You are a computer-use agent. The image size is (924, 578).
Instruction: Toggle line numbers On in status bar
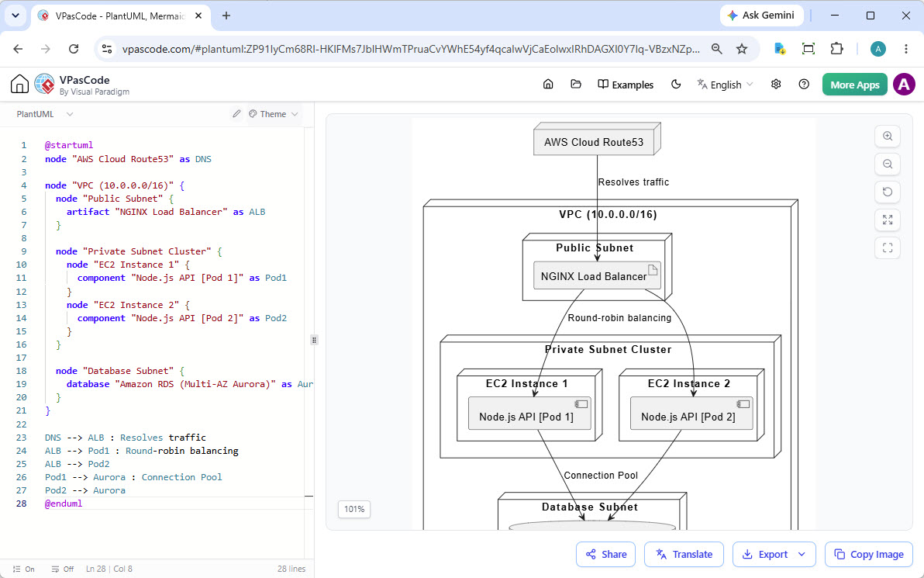[24, 569]
